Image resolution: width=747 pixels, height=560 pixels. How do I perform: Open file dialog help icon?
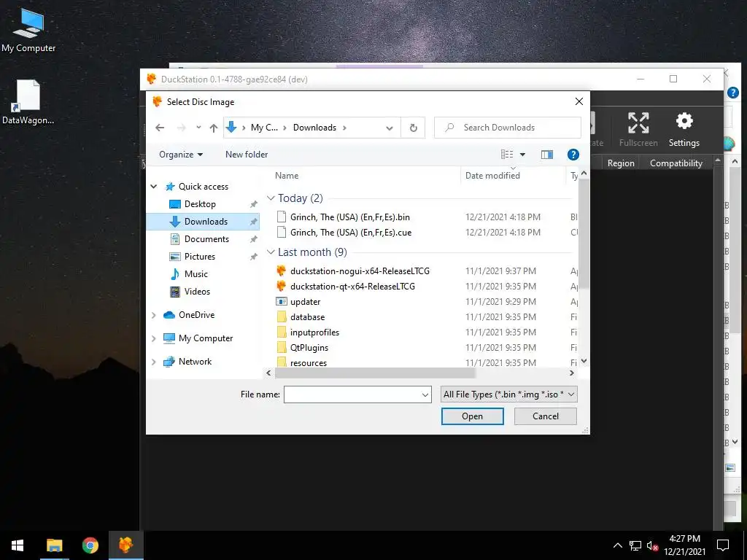click(573, 155)
